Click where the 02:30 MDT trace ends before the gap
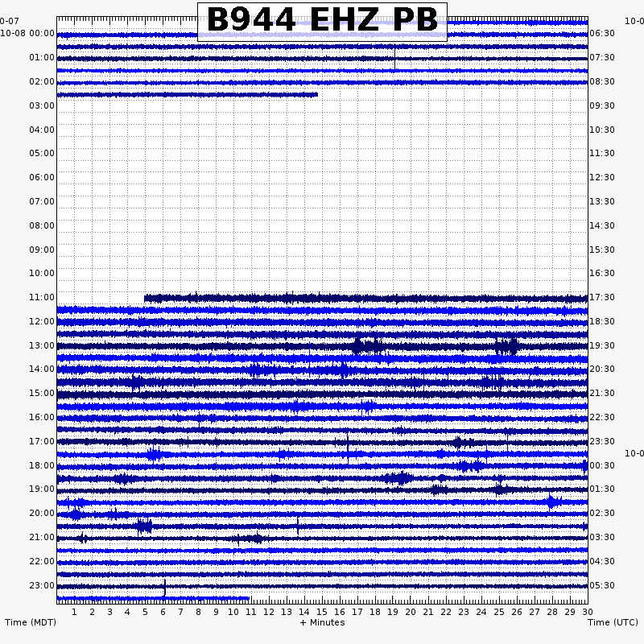The width and height of the screenshot is (644, 644). [x=316, y=95]
